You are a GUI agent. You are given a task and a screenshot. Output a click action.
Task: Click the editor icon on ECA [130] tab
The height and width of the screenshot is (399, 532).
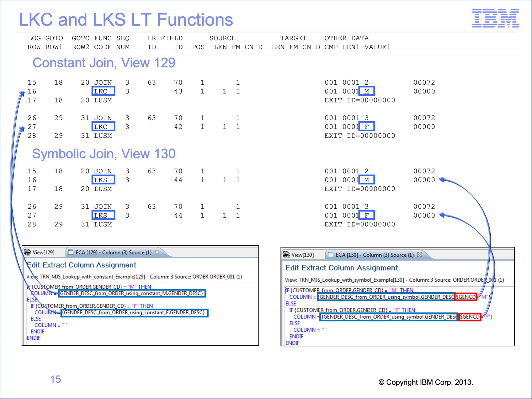coord(331,254)
